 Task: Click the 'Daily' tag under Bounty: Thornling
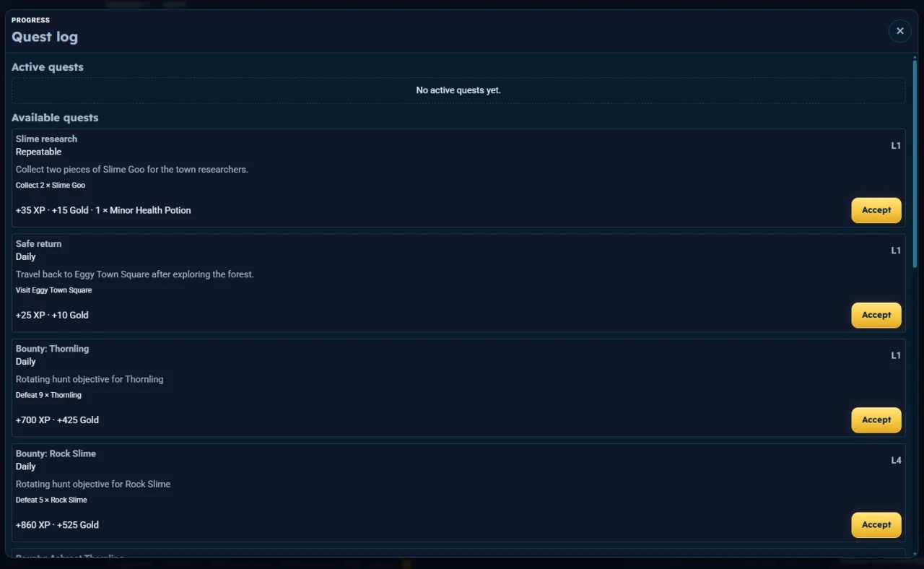pyautogui.click(x=26, y=362)
